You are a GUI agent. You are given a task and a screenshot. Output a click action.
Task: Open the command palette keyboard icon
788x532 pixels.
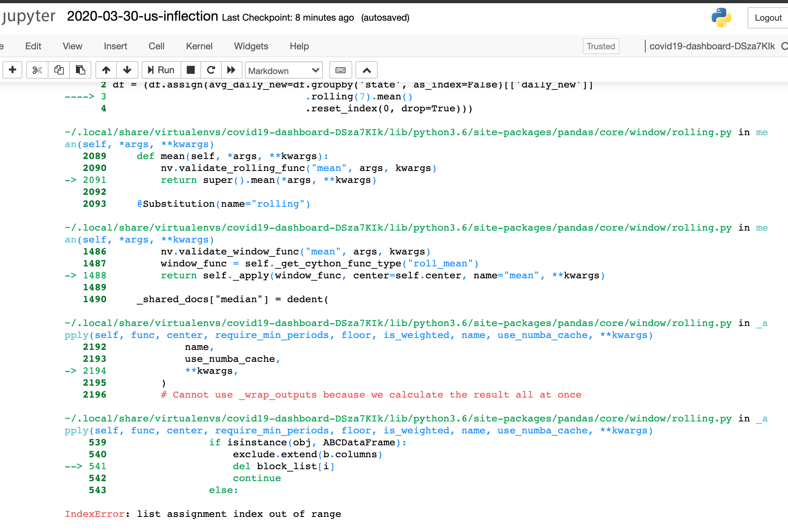click(x=340, y=70)
